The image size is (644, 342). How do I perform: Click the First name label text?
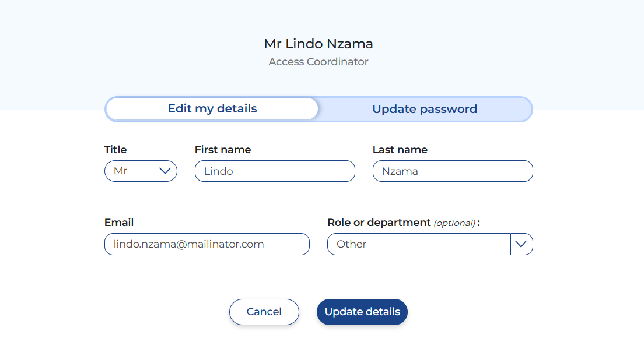pyautogui.click(x=223, y=150)
